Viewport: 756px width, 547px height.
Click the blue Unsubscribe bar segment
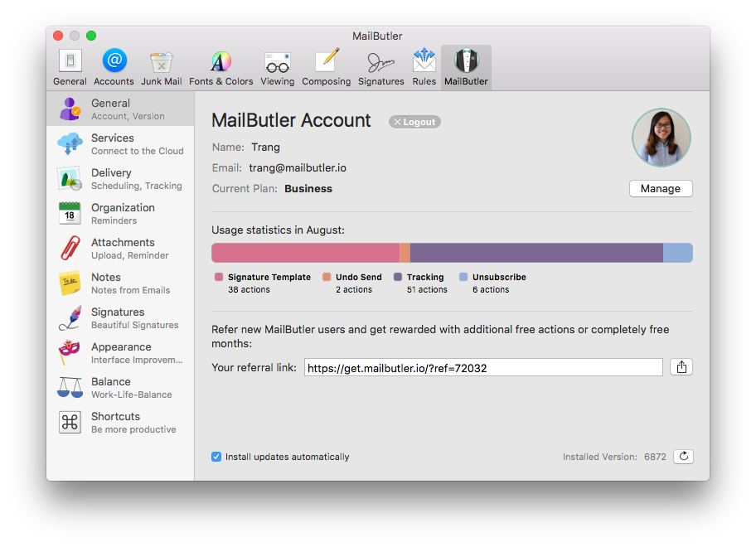678,253
